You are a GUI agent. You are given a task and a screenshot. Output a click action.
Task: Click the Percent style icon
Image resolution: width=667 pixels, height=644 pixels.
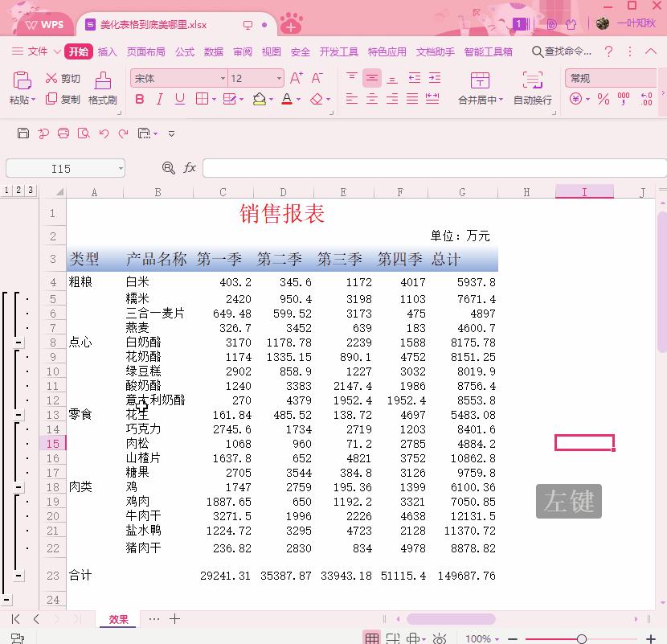601,99
